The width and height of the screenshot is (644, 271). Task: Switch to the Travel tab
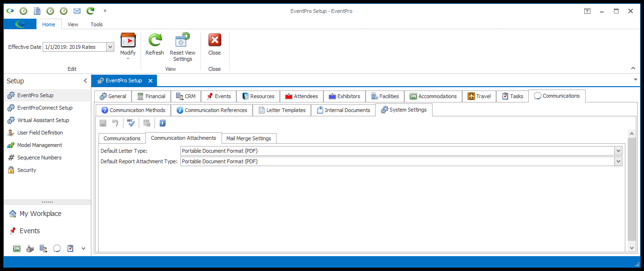(479, 96)
